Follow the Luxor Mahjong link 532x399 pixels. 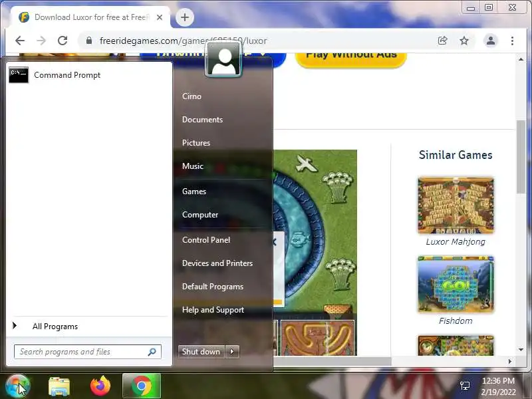click(x=456, y=242)
